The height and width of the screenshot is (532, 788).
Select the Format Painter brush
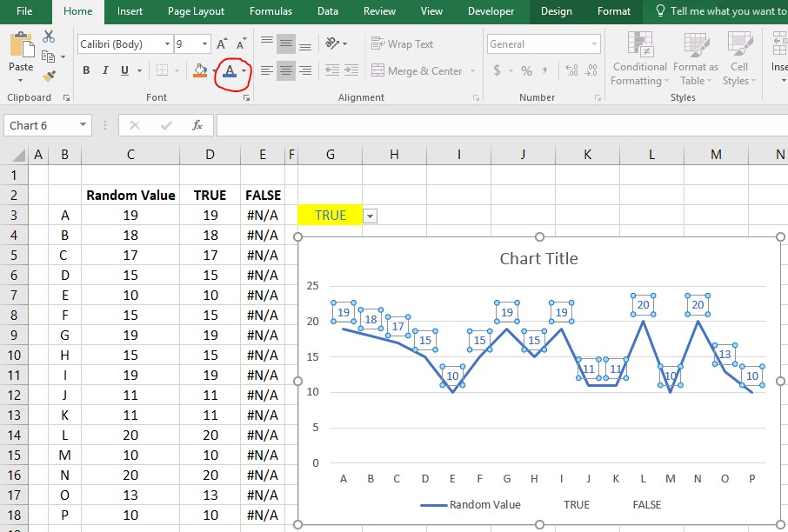(49, 76)
